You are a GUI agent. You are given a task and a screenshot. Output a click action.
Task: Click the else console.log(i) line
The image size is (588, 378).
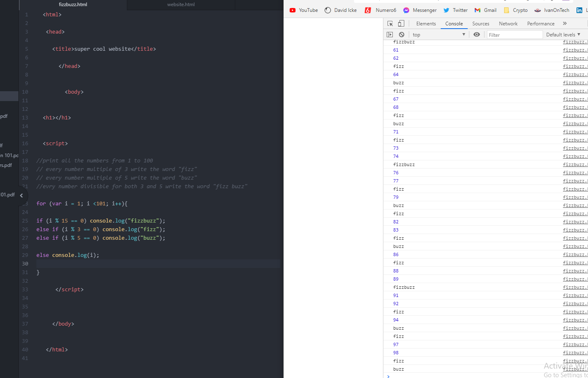tap(68, 255)
